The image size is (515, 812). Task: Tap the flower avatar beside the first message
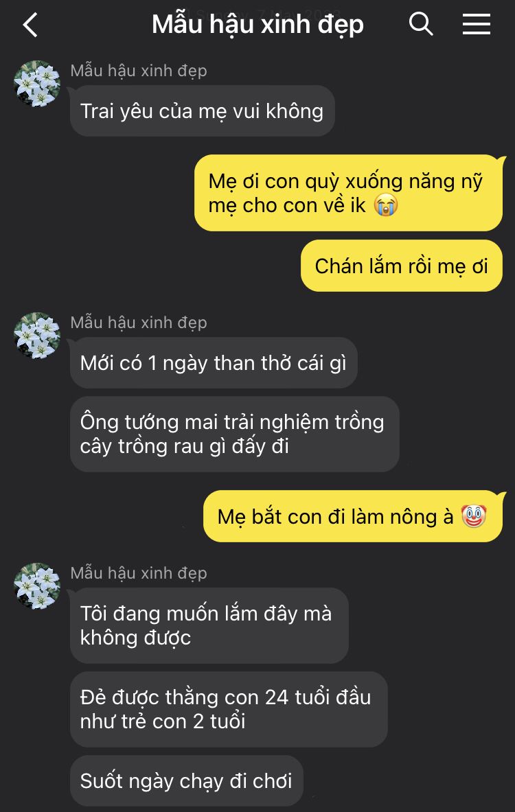coord(37,84)
